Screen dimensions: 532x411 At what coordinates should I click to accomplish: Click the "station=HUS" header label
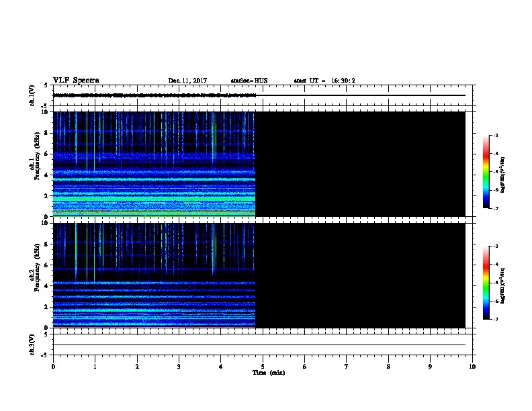249,81
